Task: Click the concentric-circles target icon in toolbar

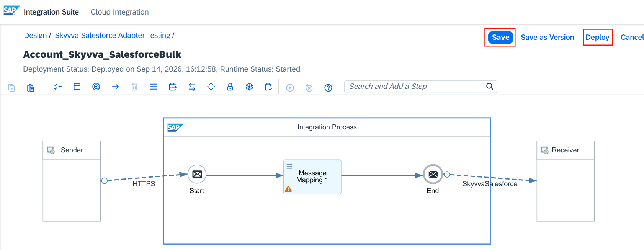Action: pos(96,87)
